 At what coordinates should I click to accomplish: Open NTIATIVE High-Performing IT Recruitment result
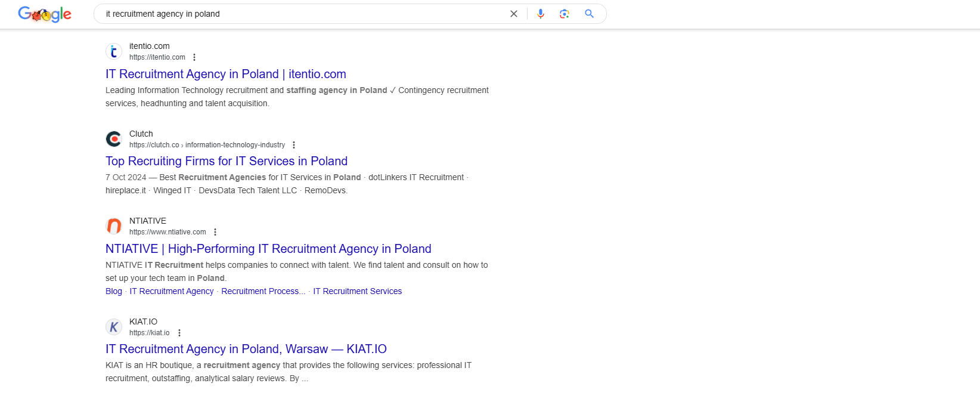point(268,249)
